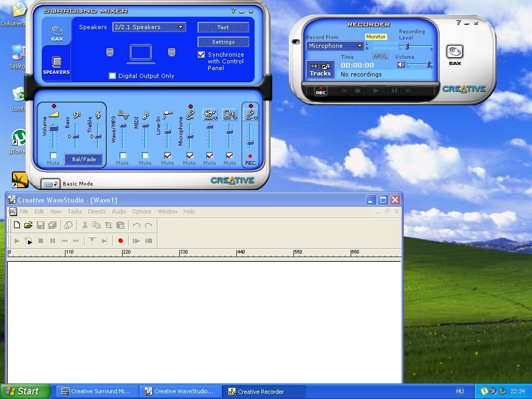Click the Redo icon in WaveStudio
This screenshot has width=532, height=399.
click(x=149, y=225)
